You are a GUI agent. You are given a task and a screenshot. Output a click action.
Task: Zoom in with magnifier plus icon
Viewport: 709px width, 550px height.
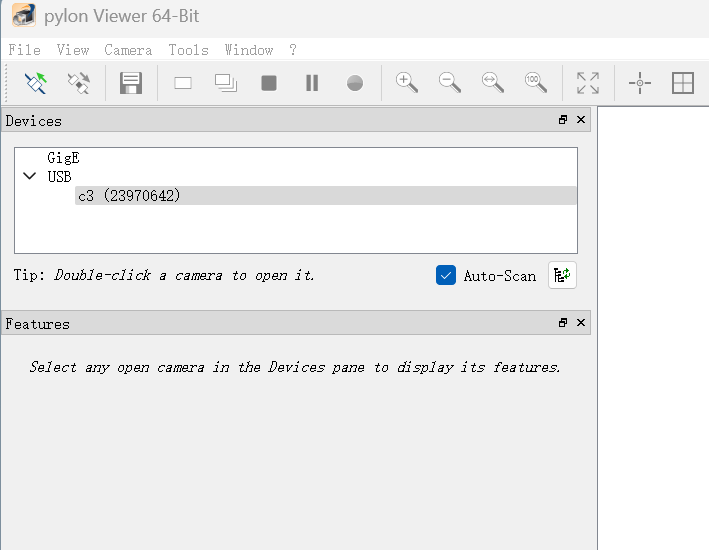(407, 83)
